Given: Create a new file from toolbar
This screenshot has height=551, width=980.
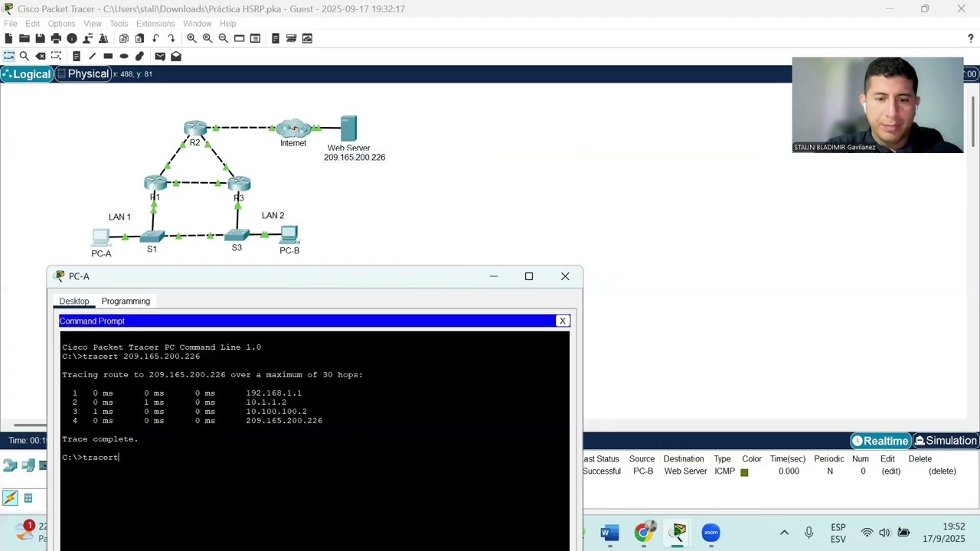Looking at the screenshot, I should pyautogui.click(x=8, y=38).
